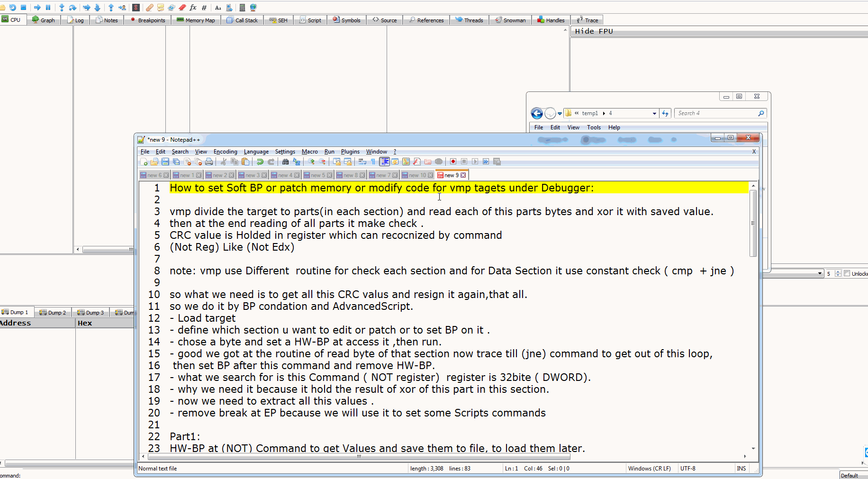Screen dimensions: 868x479
Task: Click the step into arrow icon
Action: click(x=62, y=8)
